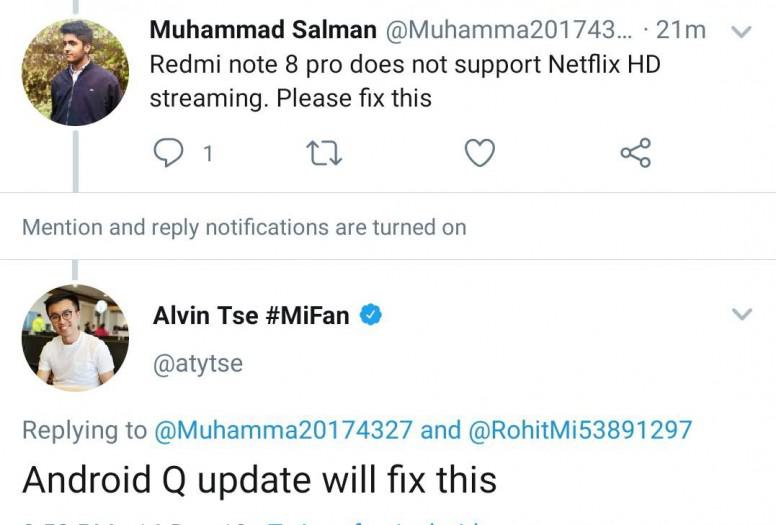
Task: Open the @RohitMi53891297 mention link
Action: click(579, 430)
